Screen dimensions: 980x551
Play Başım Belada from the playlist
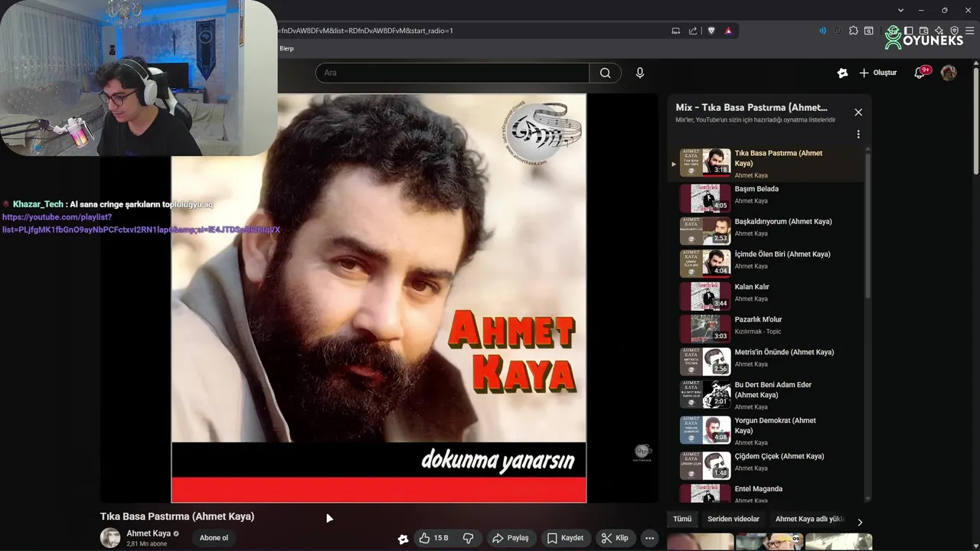tap(766, 197)
